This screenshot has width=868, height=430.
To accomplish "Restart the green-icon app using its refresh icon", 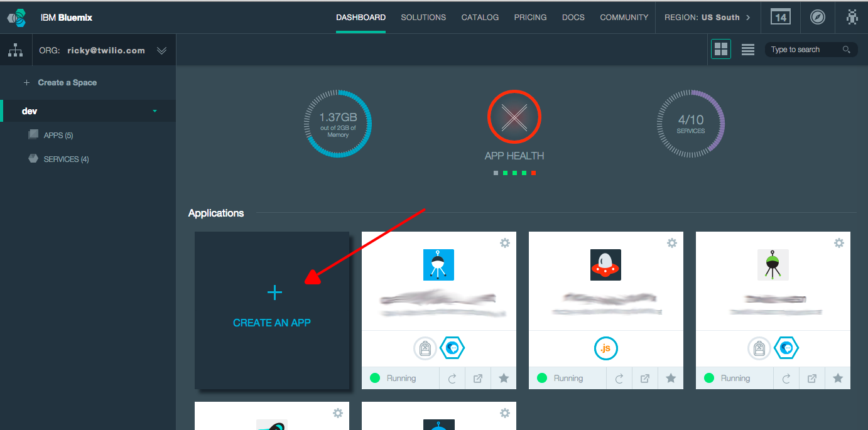I will 786,379.
